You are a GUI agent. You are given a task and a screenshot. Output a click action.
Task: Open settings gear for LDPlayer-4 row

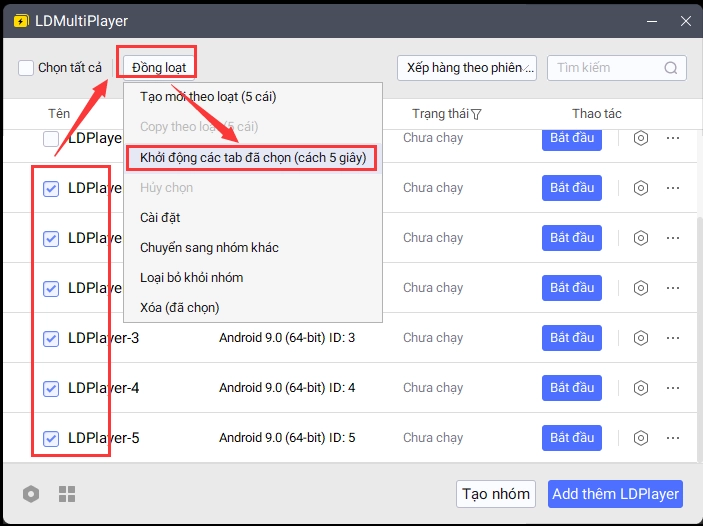point(641,388)
